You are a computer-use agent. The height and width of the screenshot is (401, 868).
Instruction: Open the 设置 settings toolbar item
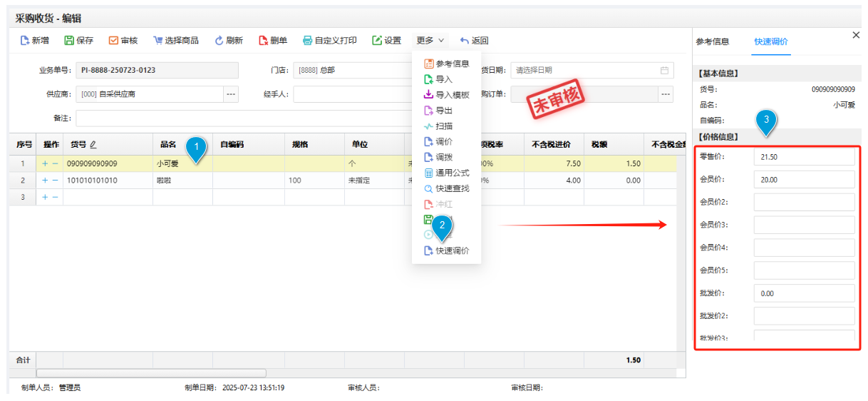[x=386, y=41]
